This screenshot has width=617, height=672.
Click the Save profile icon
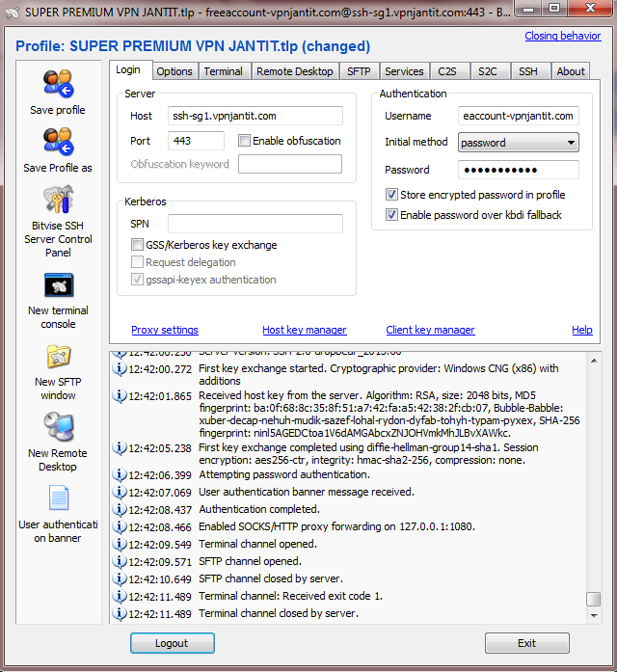click(58, 83)
